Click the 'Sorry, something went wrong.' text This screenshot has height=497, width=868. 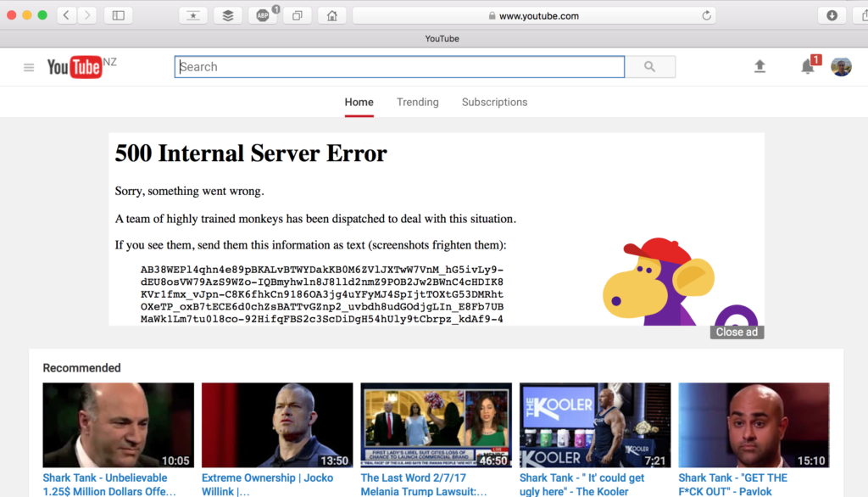189,191
